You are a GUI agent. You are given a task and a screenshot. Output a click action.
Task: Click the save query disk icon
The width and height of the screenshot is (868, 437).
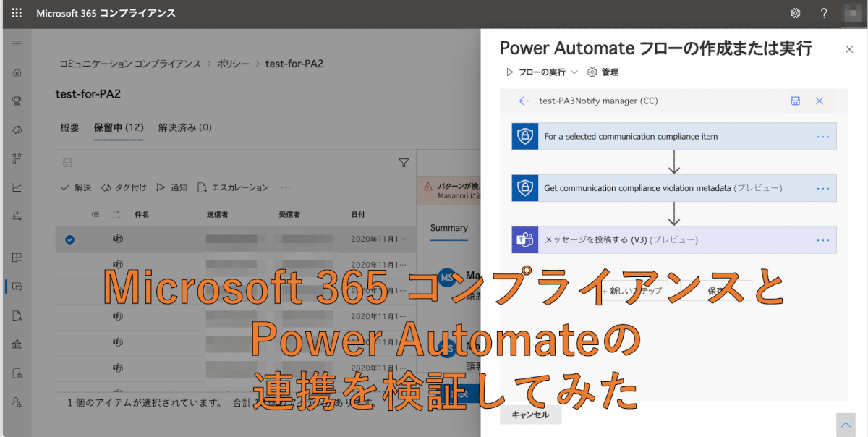click(x=67, y=163)
